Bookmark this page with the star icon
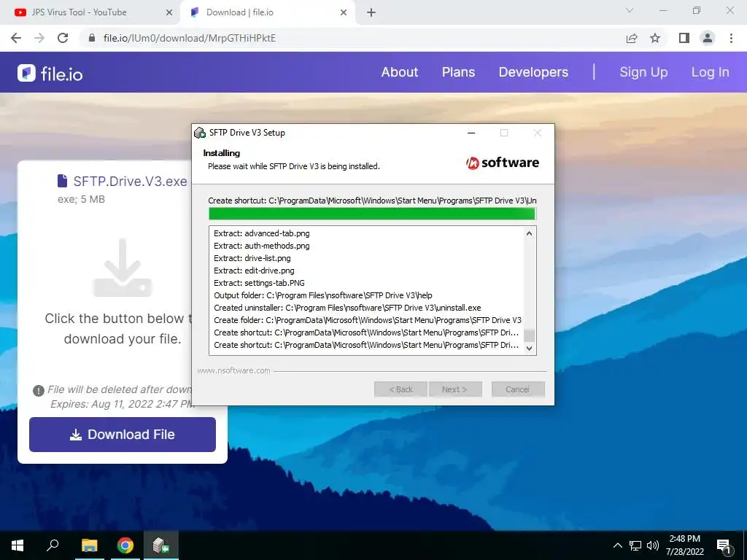This screenshot has width=747, height=560. tap(655, 38)
